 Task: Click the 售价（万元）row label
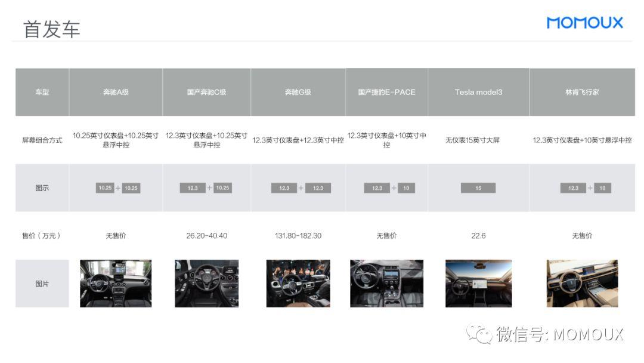42,236
